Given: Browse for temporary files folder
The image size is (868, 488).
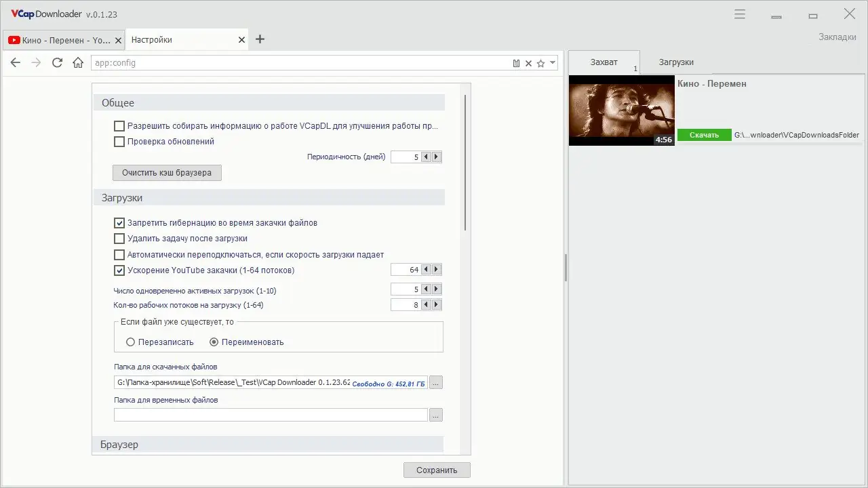Looking at the screenshot, I should click(x=436, y=415).
